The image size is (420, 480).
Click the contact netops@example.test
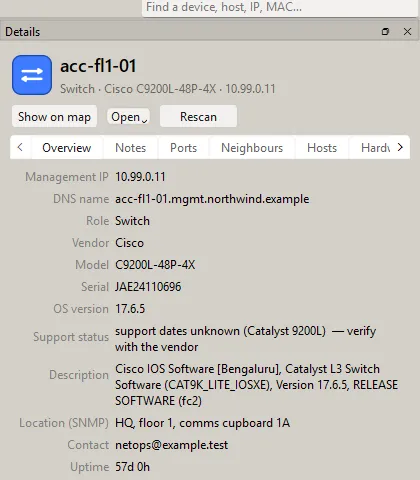pos(171,445)
